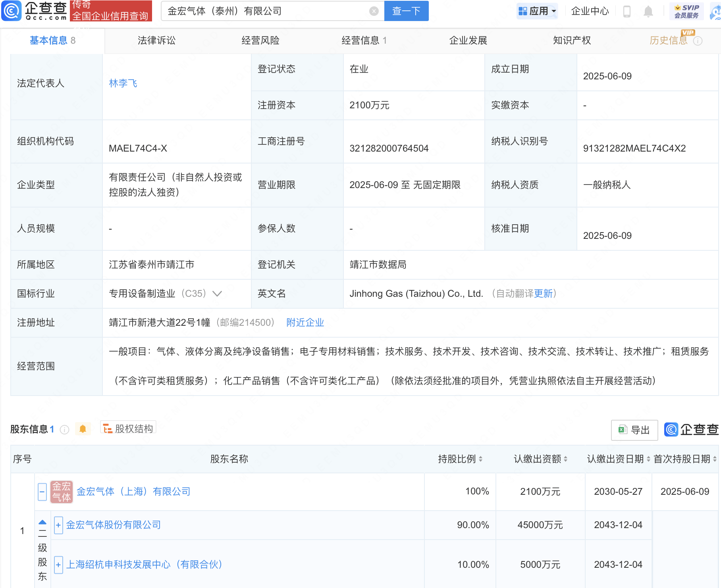
Task: Click the 2030-05-27 contribution date cell
Action: pyautogui.click(x=618, y=492)
